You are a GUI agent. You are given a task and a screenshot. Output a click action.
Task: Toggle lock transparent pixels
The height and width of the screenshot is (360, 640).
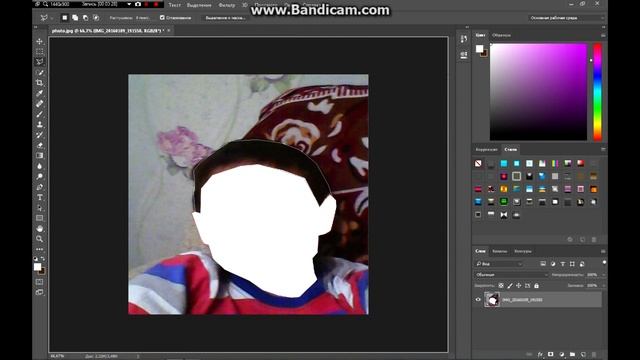[x=501, y=286]
